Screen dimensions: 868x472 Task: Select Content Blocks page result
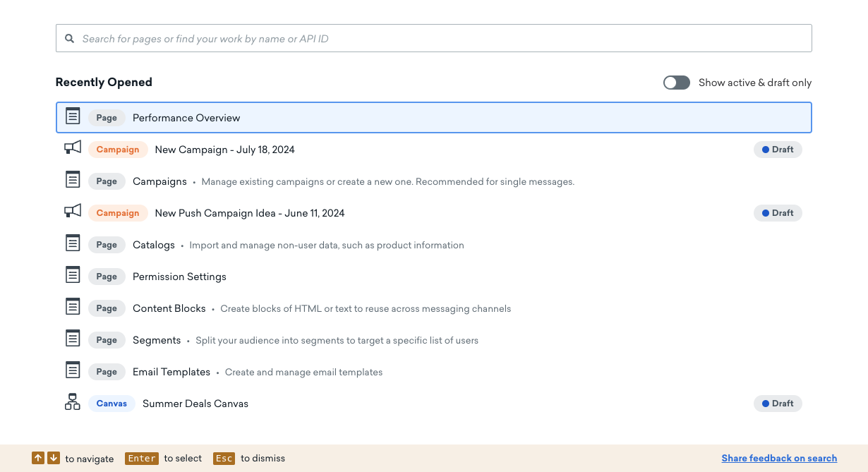(434, 308)
